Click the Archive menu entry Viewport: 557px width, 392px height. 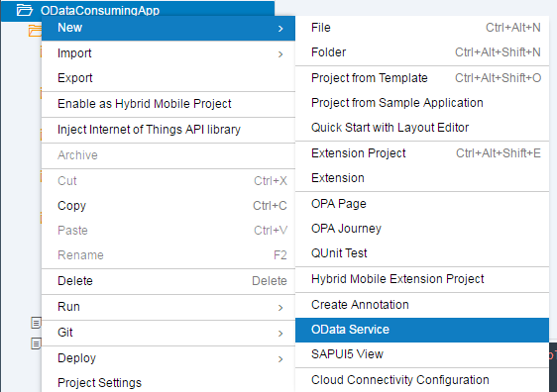point(168,155)
